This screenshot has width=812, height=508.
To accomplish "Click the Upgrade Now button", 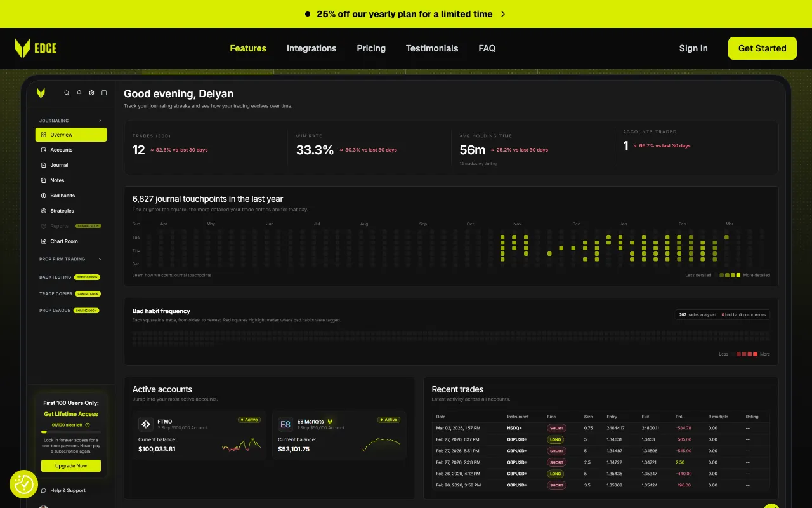I will click(x=71, y=465).
